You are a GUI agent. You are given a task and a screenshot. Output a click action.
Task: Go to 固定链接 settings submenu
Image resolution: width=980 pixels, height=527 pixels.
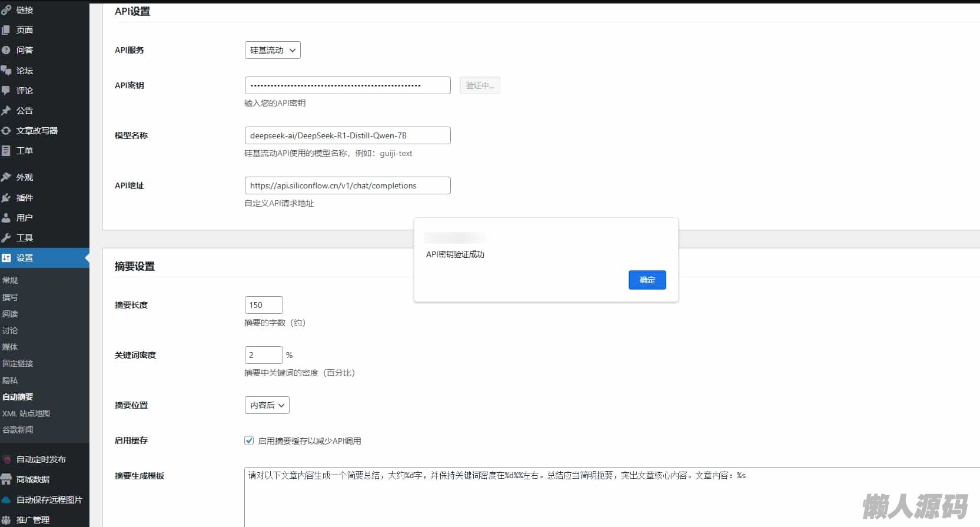point(18,363)
